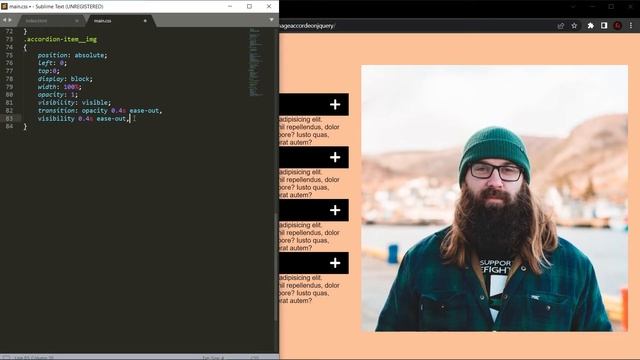This screenshot has height=360, width=640.
Task: Expand the third accordion item plus icon
Action: 335,210
